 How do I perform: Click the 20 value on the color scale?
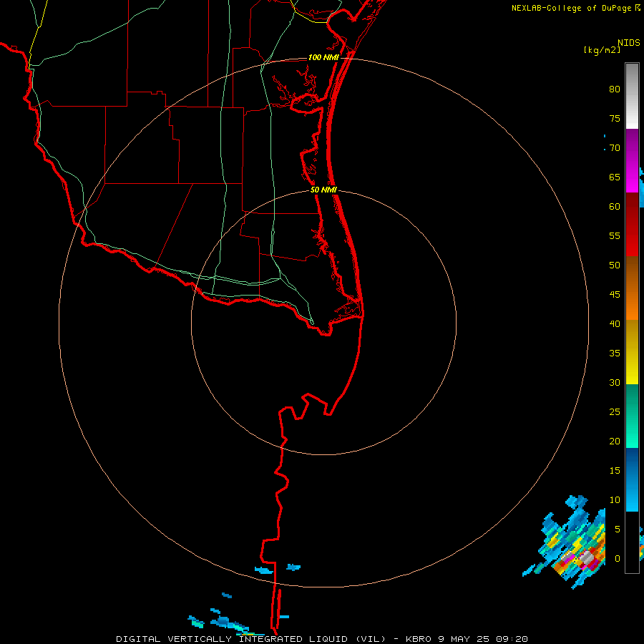point(615,441)
